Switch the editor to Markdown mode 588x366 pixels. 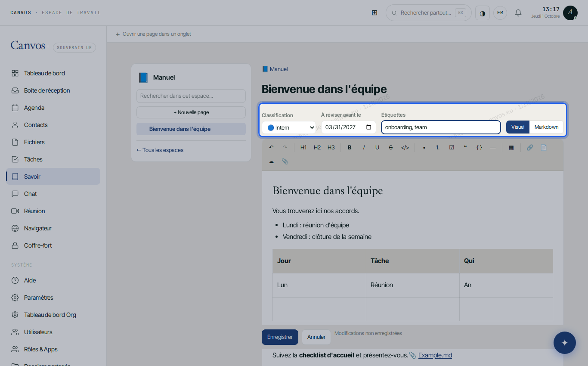pos(546,127)
